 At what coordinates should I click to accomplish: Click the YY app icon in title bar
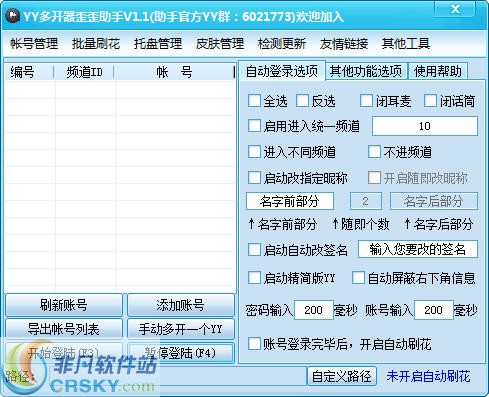click(x=13, y=16)
